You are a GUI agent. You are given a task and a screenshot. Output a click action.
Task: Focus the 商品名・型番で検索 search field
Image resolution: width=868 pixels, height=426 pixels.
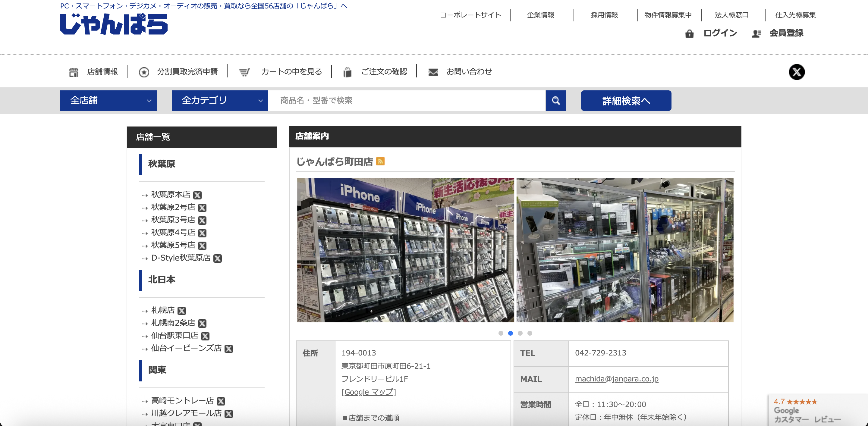pos(407,100)
